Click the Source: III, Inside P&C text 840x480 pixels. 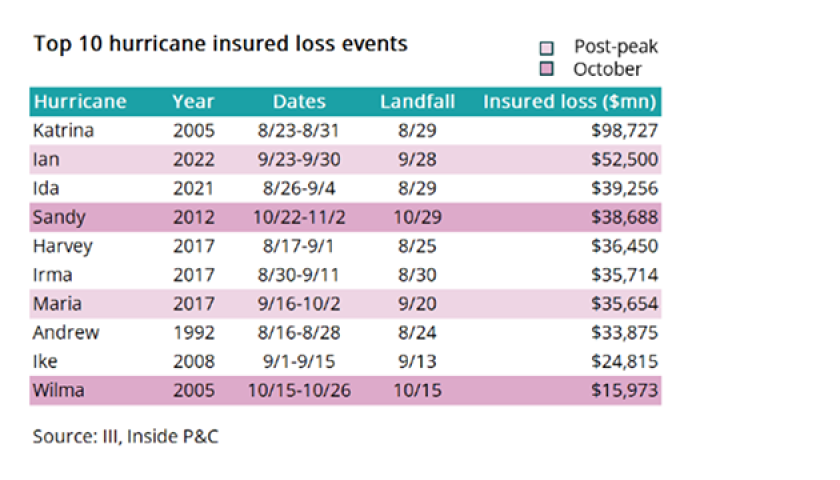coord(124,436)
